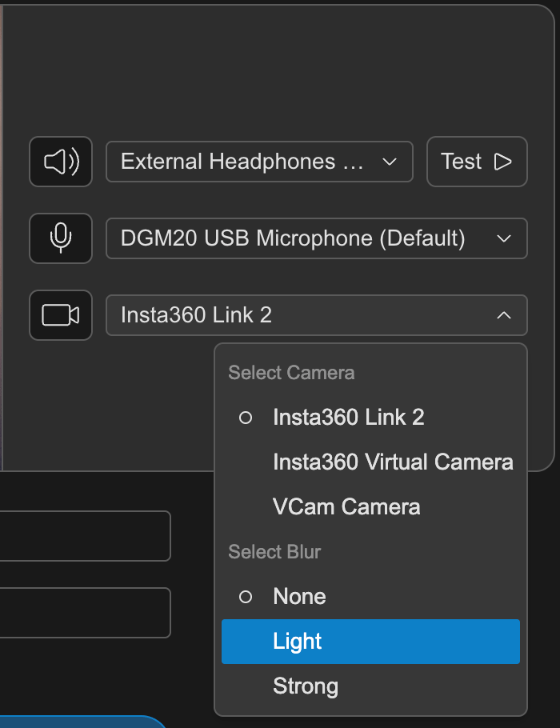Open the External Headphones speaker dropdown
The width and height of the screenshot is (560, 728).
[x=259, y=162]
